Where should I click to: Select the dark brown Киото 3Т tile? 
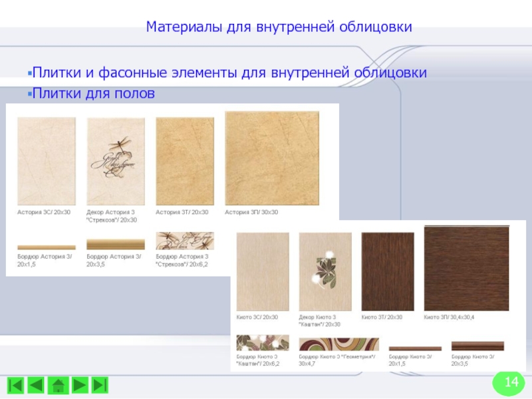388,271
